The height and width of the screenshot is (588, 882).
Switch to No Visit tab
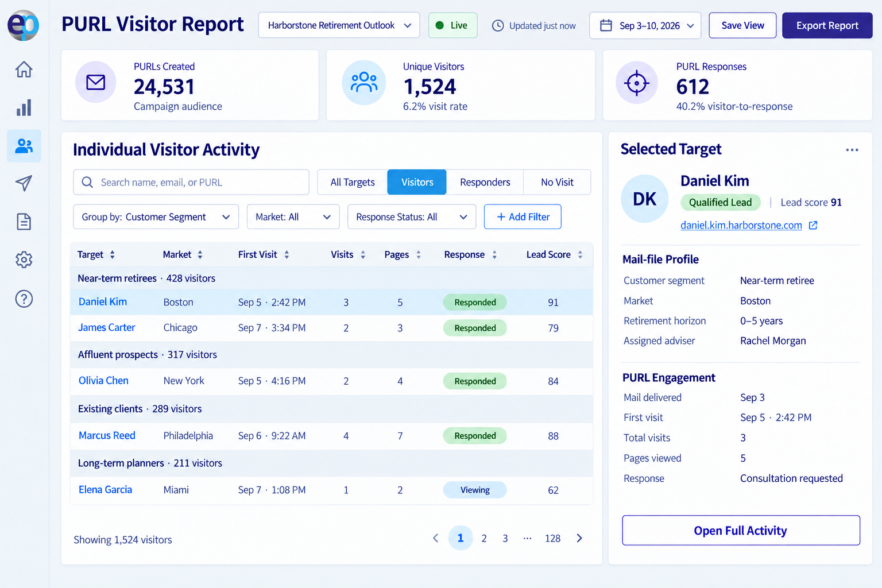click(557, 182)
